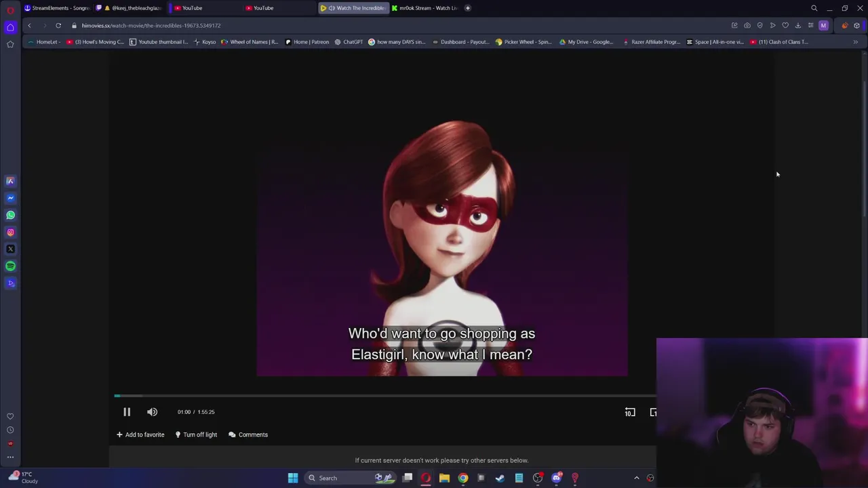Open the Opera menu logo
The image size is (868, 488).
pyautogui.click(x=10, y=9)
